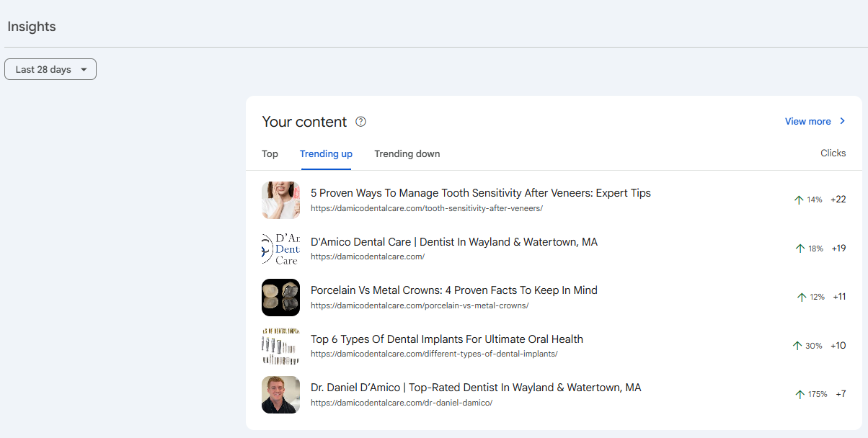Viewport: 868px width, 438px height.
Task: Click the tooth-sensitivity-after-veneers URL
Action: [427, 208]
